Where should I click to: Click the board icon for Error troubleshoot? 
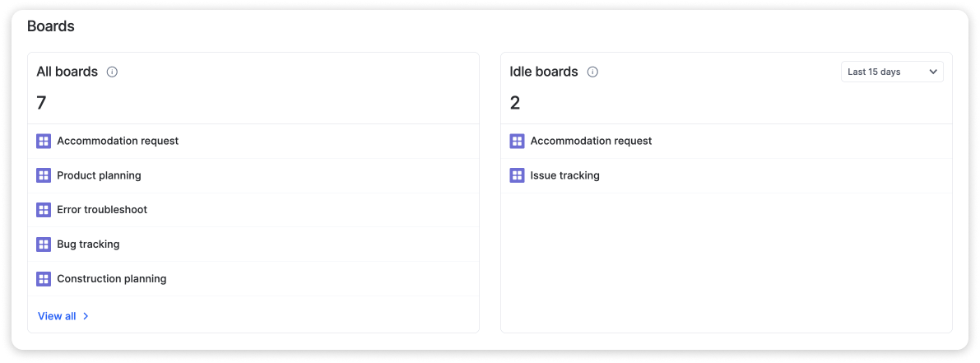(44, 210)
